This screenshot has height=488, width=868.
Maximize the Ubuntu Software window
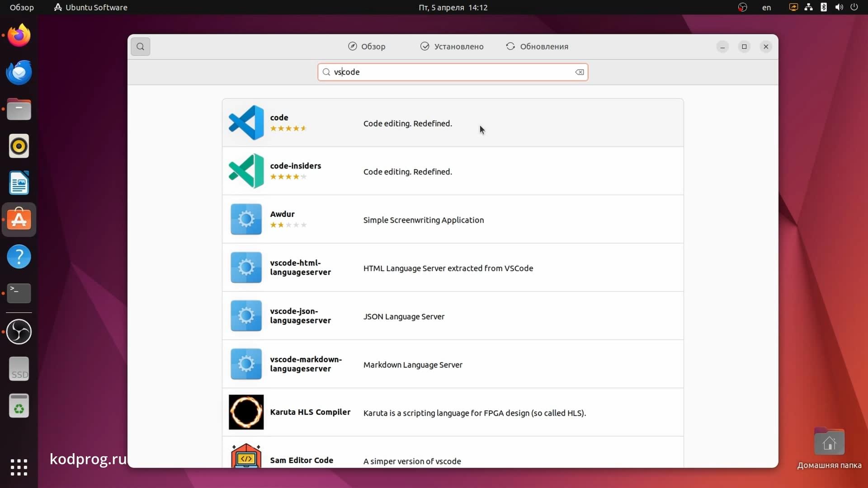point(744,47)
